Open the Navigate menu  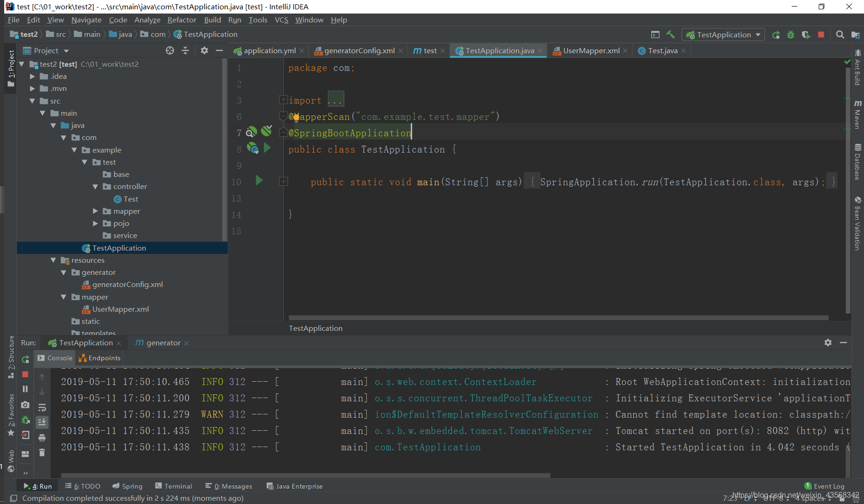[86, 20]
